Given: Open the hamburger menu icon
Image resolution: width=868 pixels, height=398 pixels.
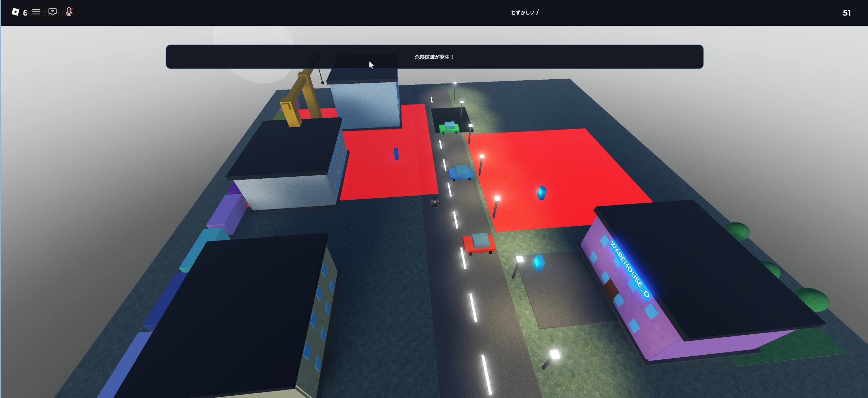Looking at the screenshot, I should (x=36, y=12).
